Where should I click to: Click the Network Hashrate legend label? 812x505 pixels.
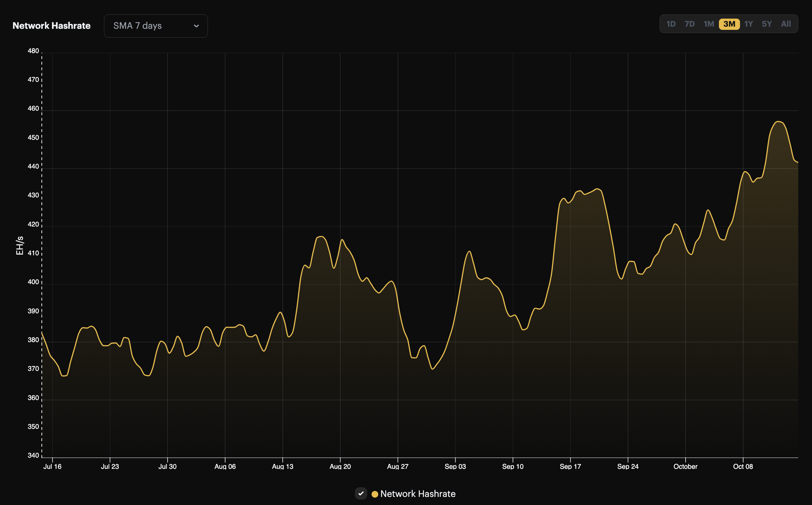coord(418,494)
